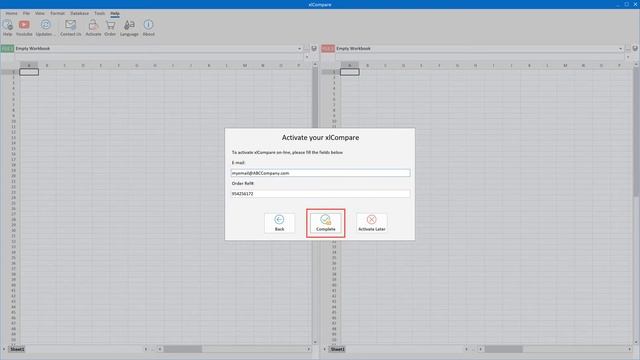Expand the left Empty Workbook dropdown

(300, 49)
